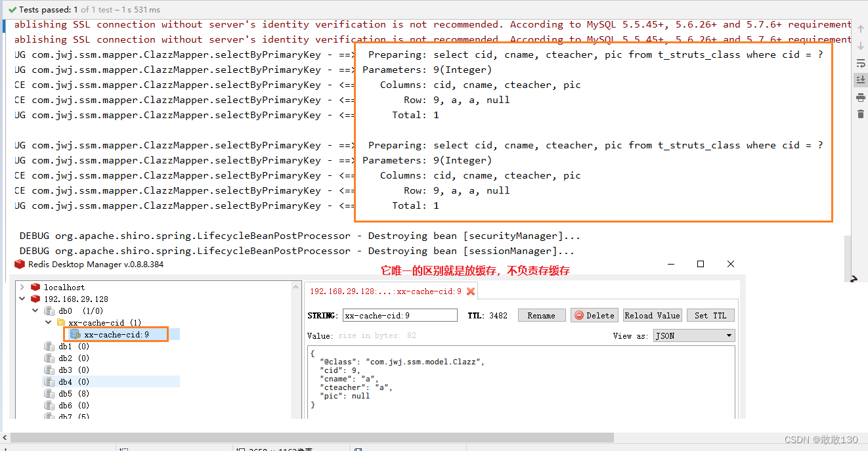868x451 pixels.
Task: Close the xx-cache-cid:9 tab with red X
Action: tap(471, 291)
